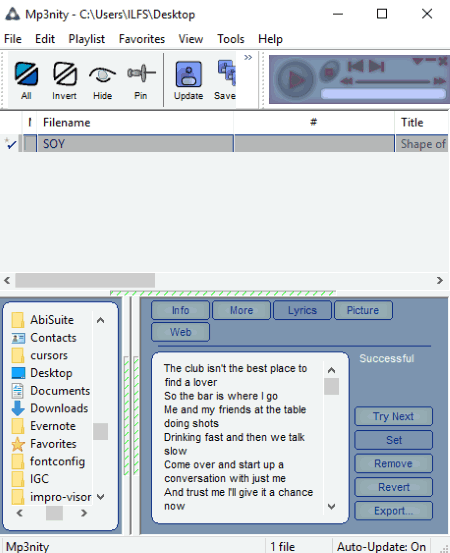
Task: Select the Documents folder
Action: [x=50, y=391]
